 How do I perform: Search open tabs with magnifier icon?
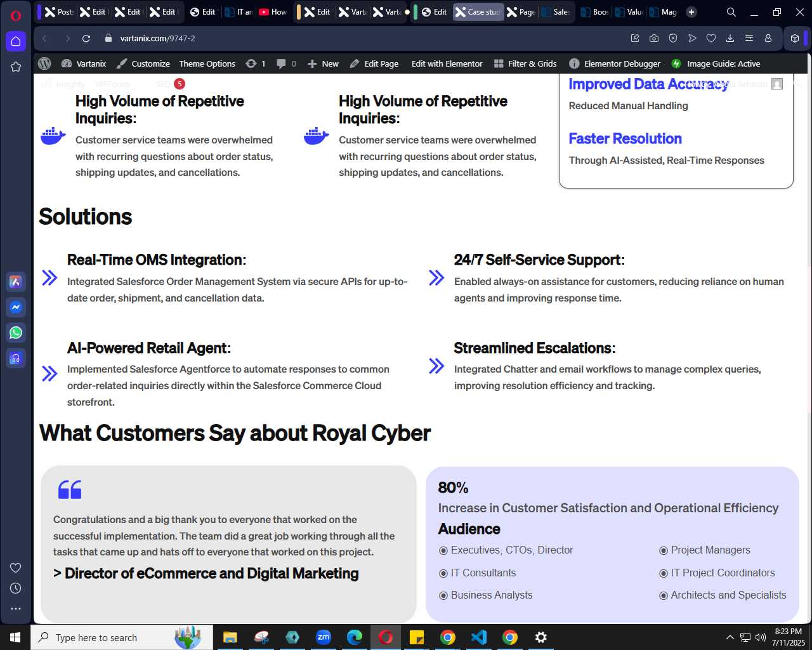(731, 12)
